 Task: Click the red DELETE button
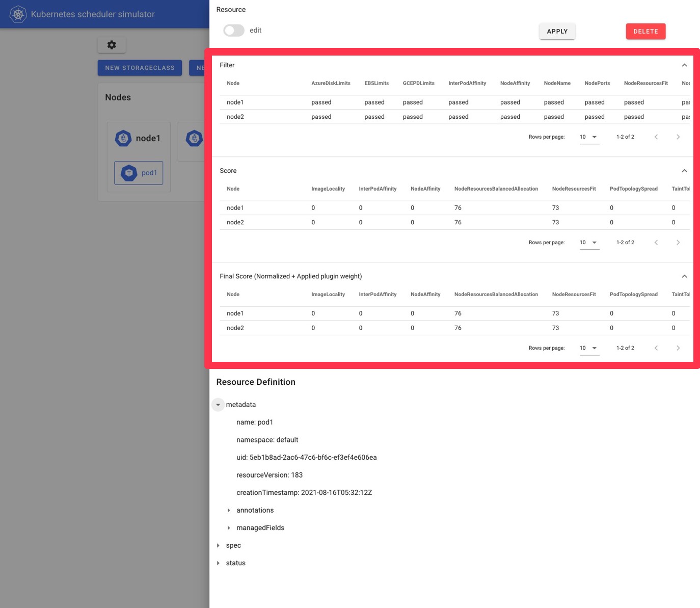645,31
